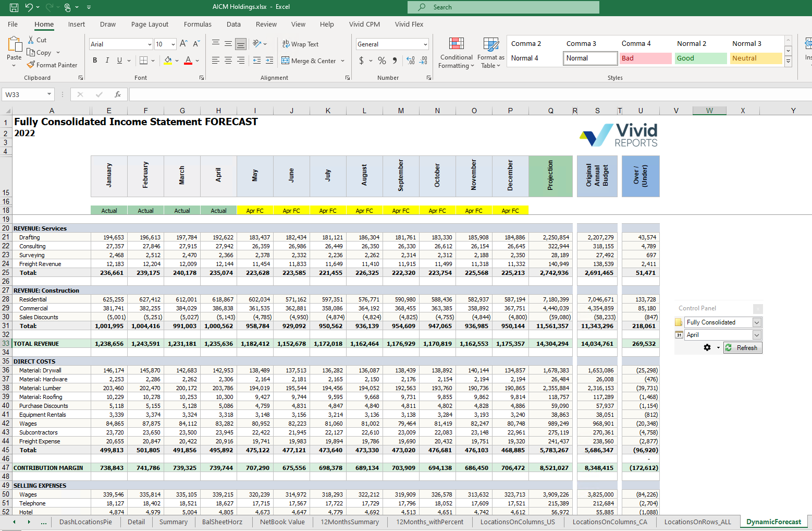
Task: Click the Refresh button in Control Panel
Action: 743,348
